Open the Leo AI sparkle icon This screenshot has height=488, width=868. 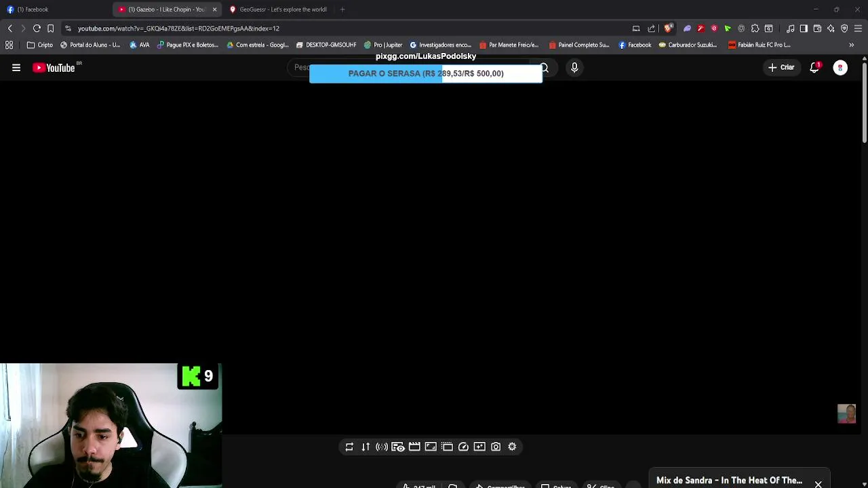[831, 28]
